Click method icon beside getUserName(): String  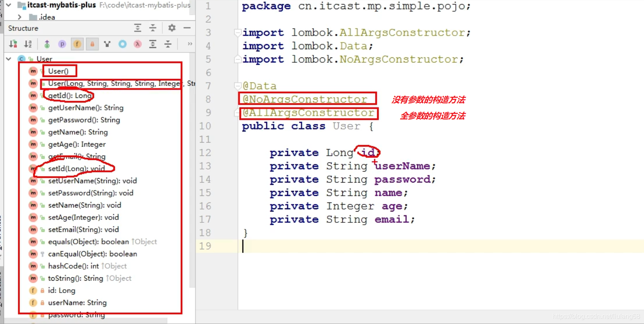(x=33, y=108)
